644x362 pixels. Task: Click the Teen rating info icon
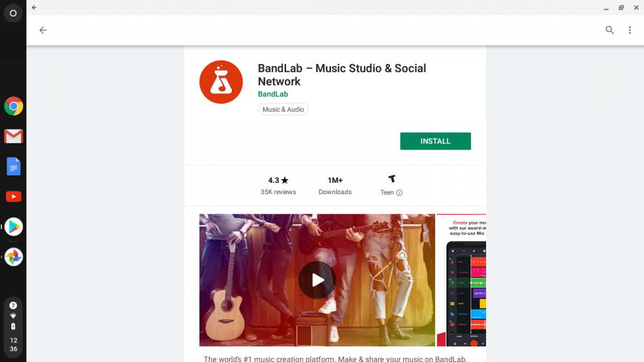click(399, 192)
